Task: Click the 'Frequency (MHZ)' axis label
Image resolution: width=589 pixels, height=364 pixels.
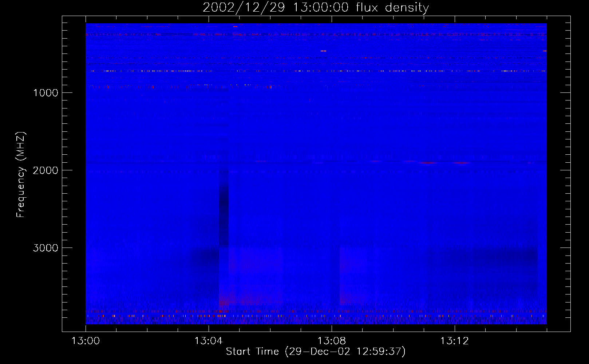Action: [x=21, y=175]
